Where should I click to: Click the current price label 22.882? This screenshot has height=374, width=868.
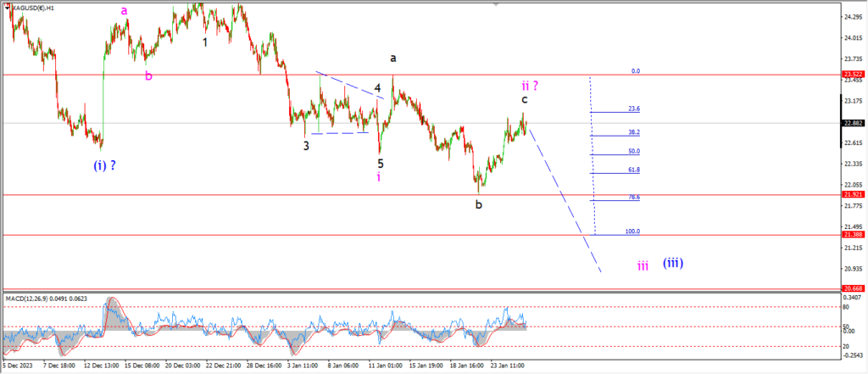[x=853, y=123]
